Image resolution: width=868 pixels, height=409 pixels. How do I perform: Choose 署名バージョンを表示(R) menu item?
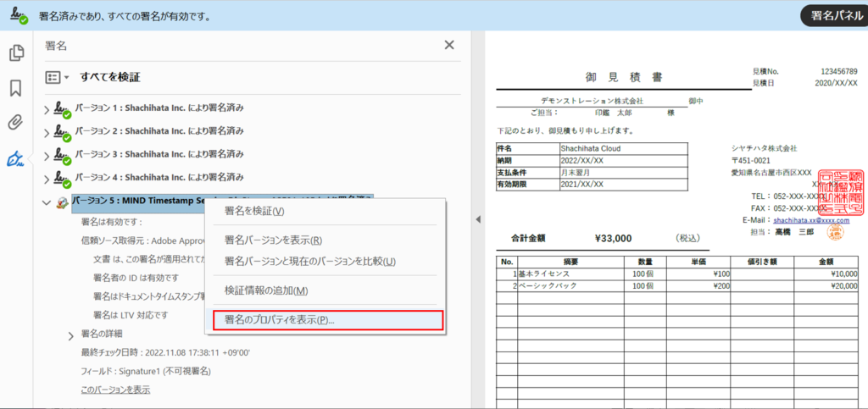click(325, 240)
